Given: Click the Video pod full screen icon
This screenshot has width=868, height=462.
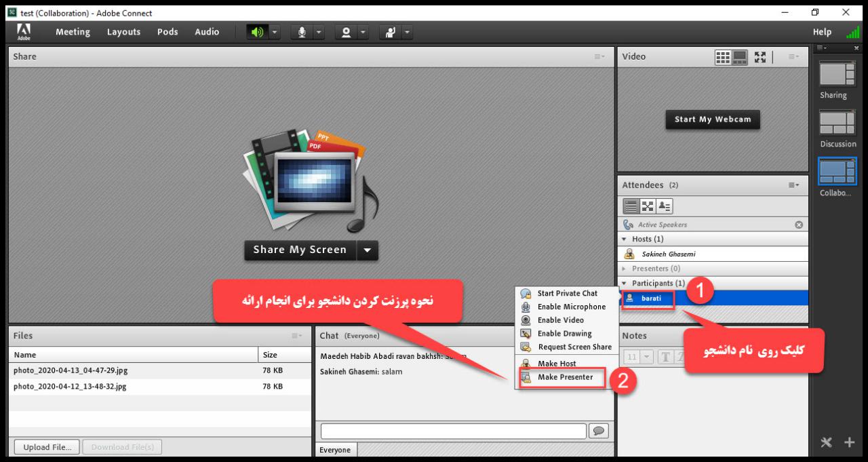Looking at the screenshot, I should tap(759, 57).
